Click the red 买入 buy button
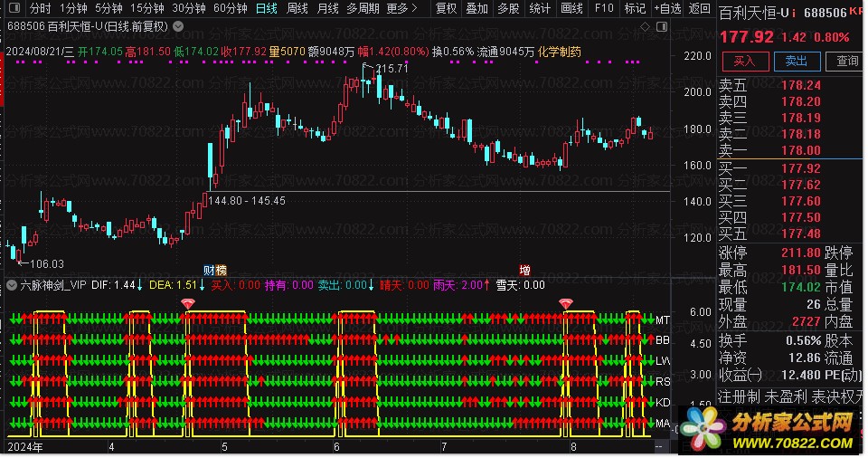Screen dimensions: 868x458 click(745, 61)
